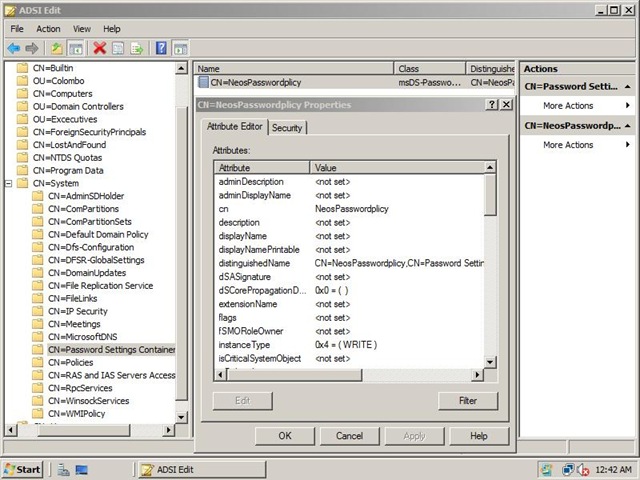
Task: Click the attribute list horizontal scroll right arrow
Action: pos(477,375)
